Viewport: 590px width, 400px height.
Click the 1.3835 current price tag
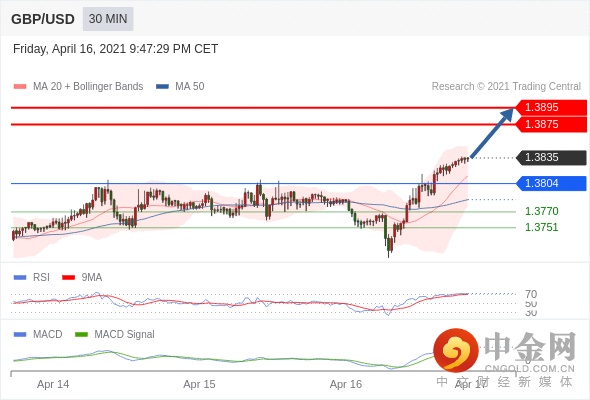coord(551,157)
